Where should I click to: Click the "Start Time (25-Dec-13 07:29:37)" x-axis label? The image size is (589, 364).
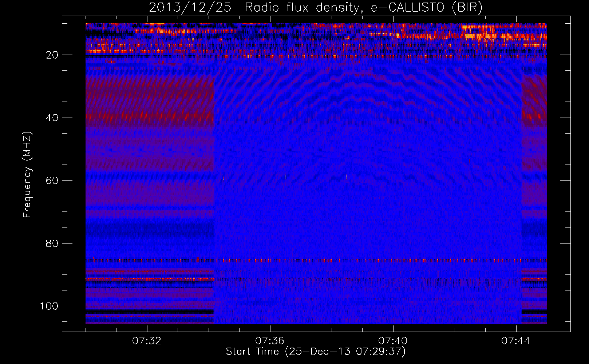tap(316, 352)
